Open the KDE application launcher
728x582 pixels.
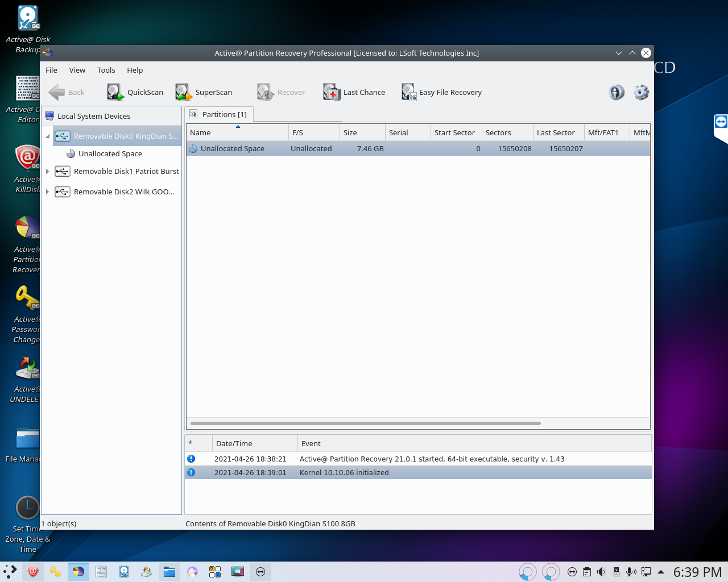click(10, 571)
